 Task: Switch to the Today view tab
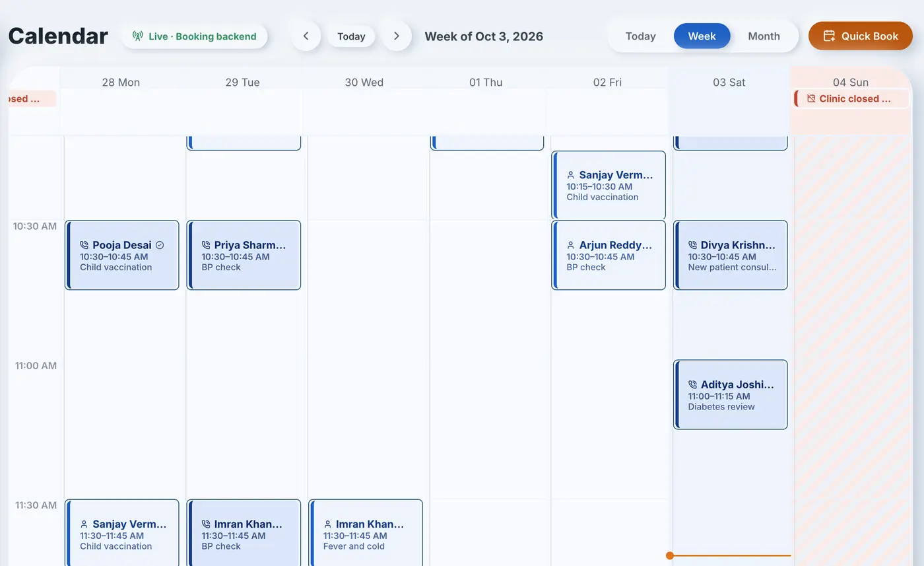pos(640,36)
